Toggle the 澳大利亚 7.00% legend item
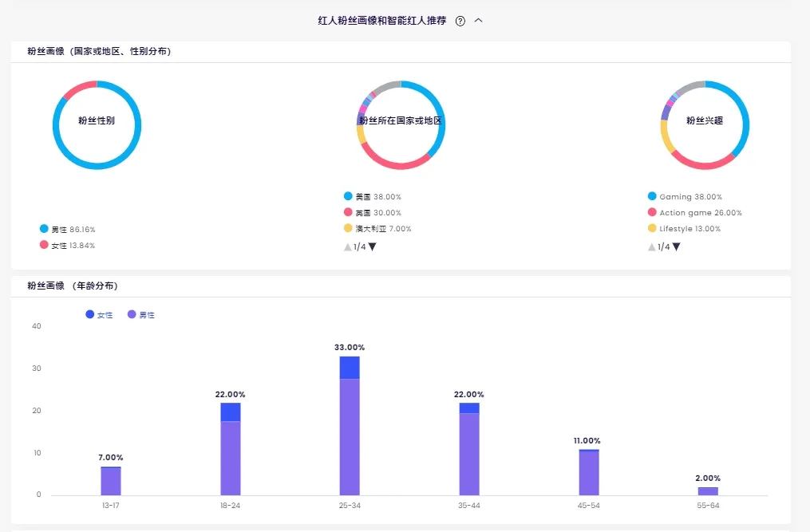The width and height of the screenshot is (810, 532). point(377,228)
